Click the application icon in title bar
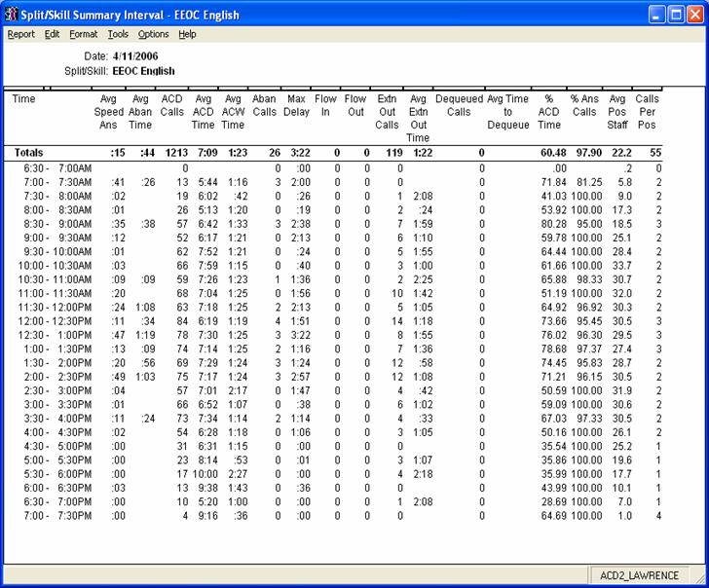 pyautogui.click(x=11, y=15)
